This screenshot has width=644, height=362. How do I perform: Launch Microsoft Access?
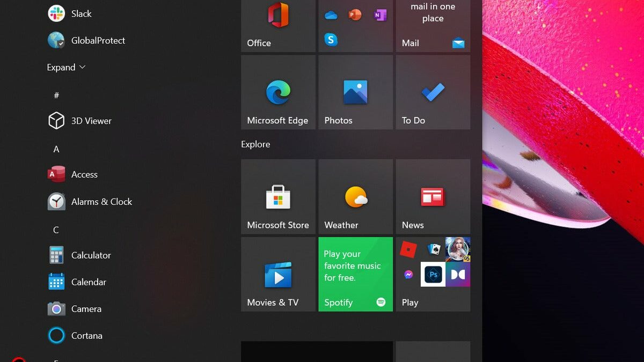(x=84, y=175)
